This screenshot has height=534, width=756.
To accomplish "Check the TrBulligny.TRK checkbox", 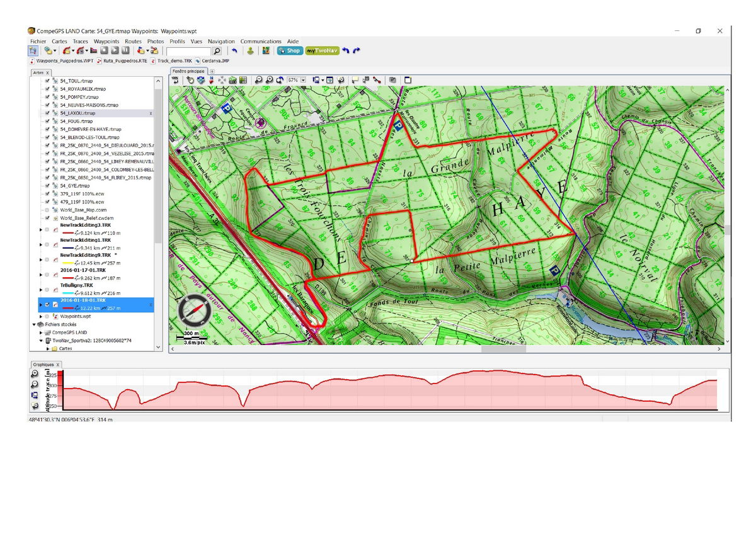I will point(47,290).
